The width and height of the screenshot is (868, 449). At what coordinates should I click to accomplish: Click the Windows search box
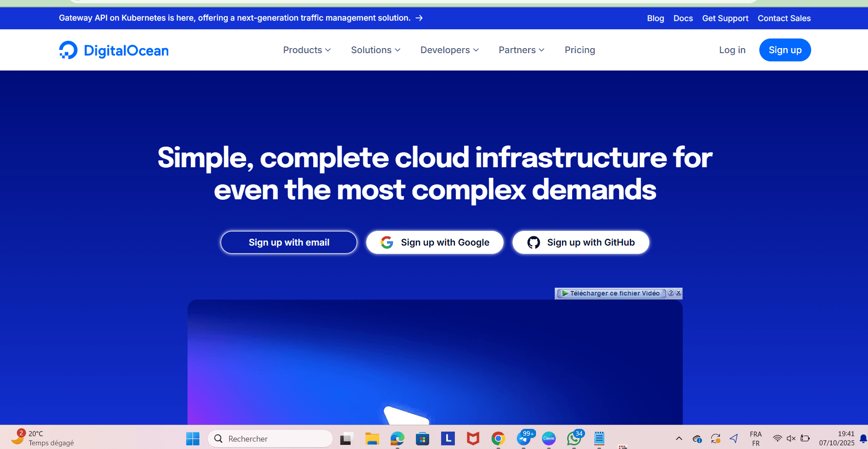tap(271, 438)
